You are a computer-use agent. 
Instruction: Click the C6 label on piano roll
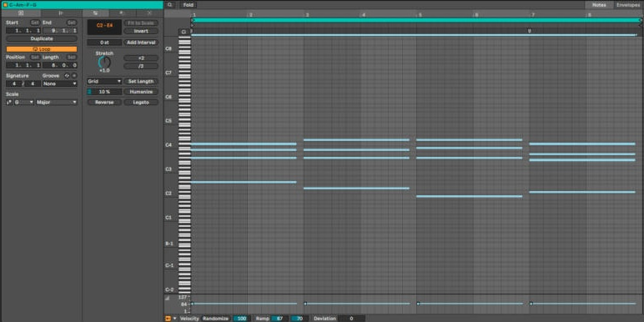pos(169,97)
